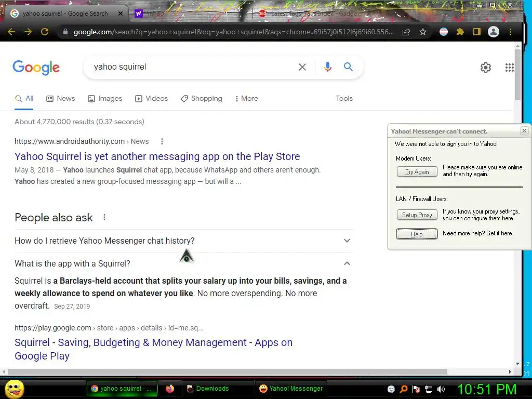Click the speaker volume tray icon

click(x=441, y=389)
